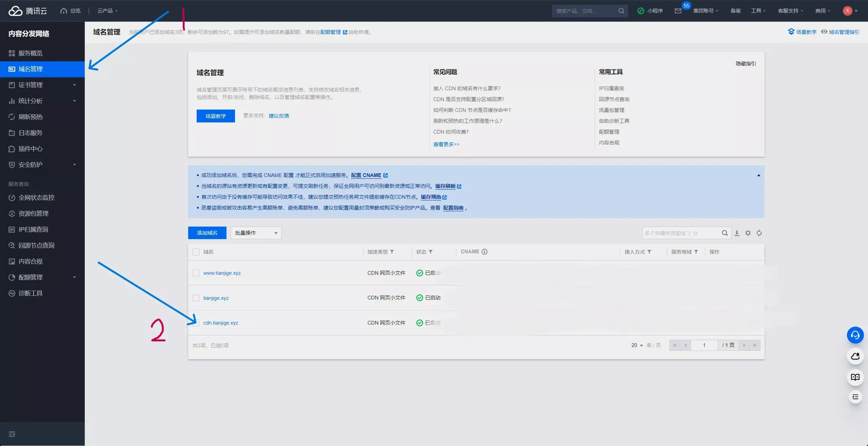Click the download list icon beside search
This screenshot has height=446, width=868.
(737, 233)
